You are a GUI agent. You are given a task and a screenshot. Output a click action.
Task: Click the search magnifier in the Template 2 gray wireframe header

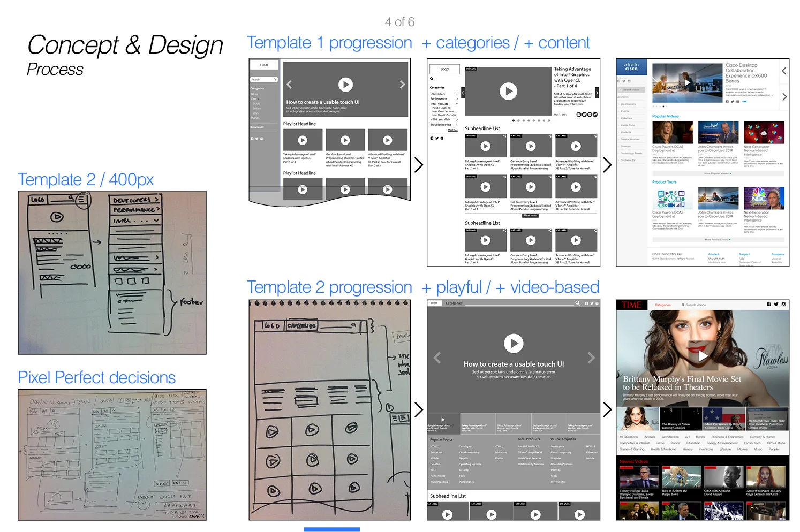(578, 303)
